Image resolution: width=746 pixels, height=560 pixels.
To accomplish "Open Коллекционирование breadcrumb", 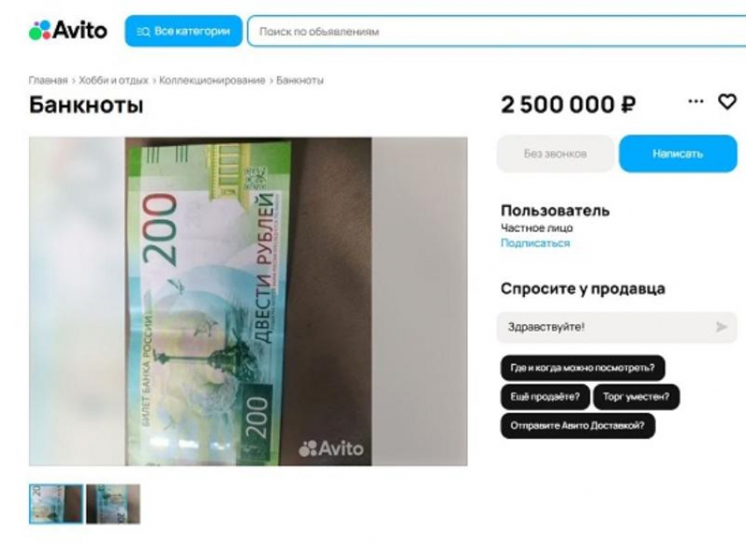I will coord(212,81).
